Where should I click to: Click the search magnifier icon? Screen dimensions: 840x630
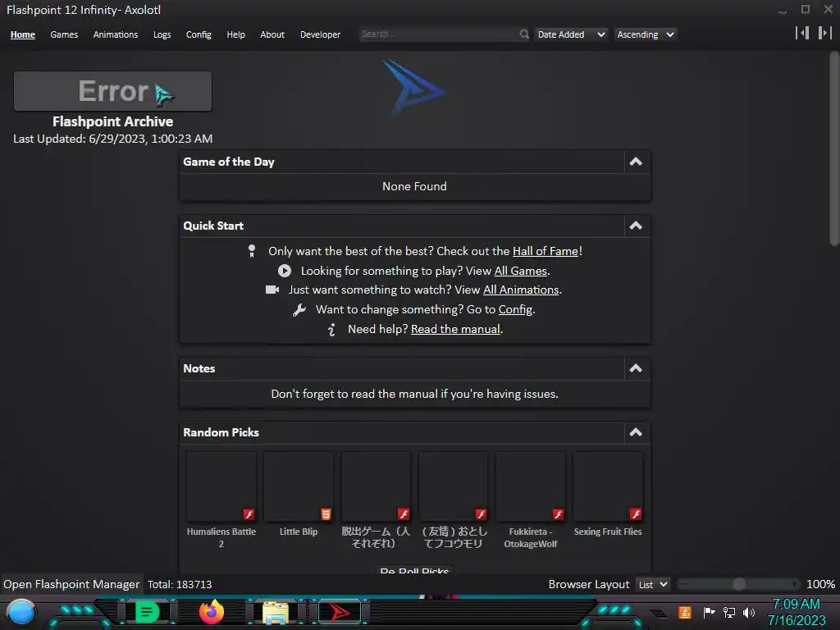(x=524, y=34)
